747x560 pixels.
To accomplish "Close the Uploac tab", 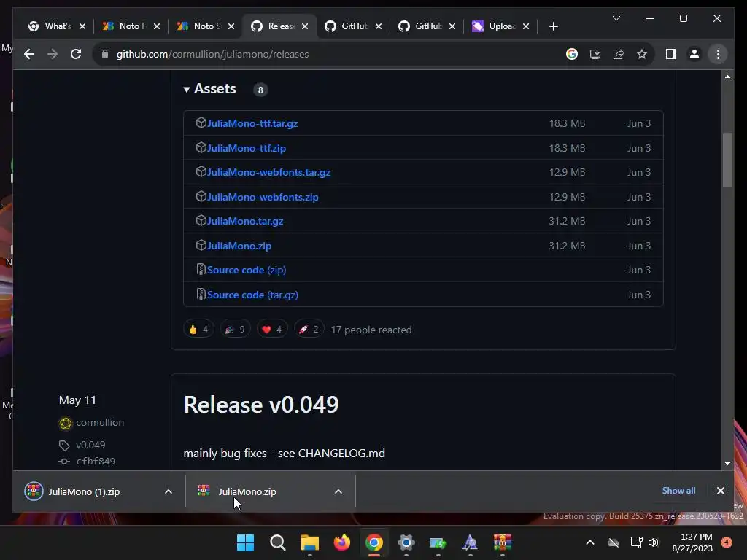I will click(x=526, y=26).
